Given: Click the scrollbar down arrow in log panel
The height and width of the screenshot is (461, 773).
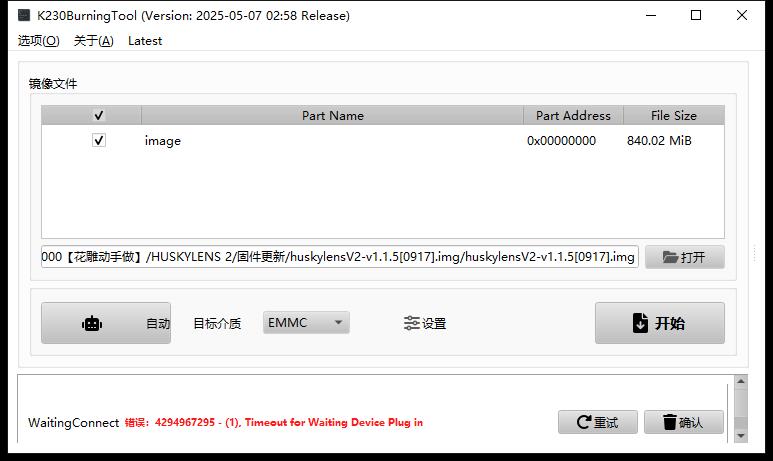Looking at the screenshot, I should point(740,436).
